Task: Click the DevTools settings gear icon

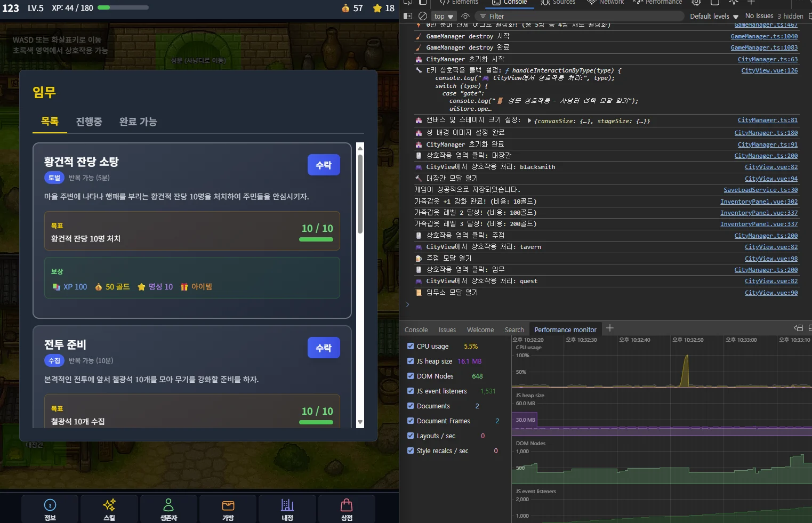Action: (x=696, y=2)
